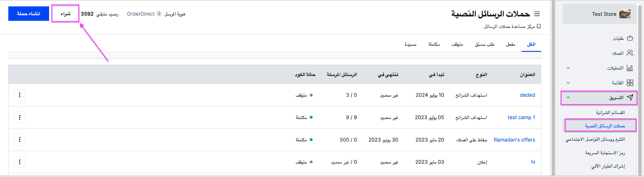Viewport: 644px width, 177px height.
Task: Expand the القائمة menu section
Action: (568, 83)
